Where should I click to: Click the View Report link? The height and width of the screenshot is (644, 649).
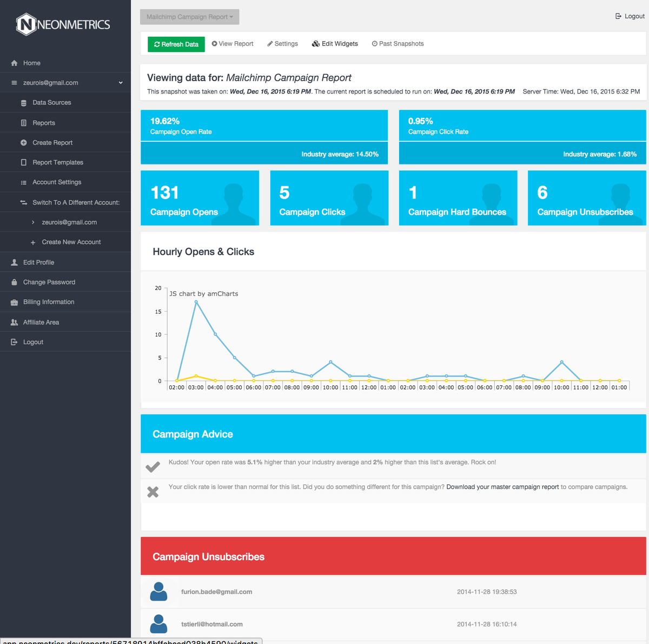point(233,44)
